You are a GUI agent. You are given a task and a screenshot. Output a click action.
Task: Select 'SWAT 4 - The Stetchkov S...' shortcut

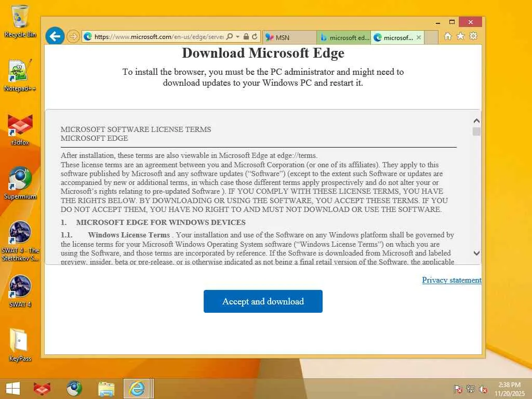point(20,241)
